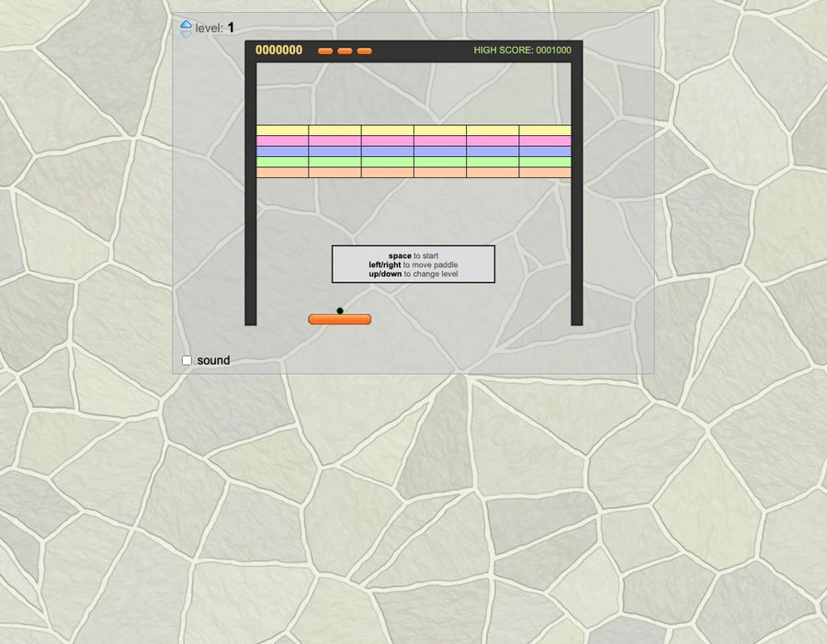Click the space to start instruction box

pyautogui.click(x=413, y=265)
